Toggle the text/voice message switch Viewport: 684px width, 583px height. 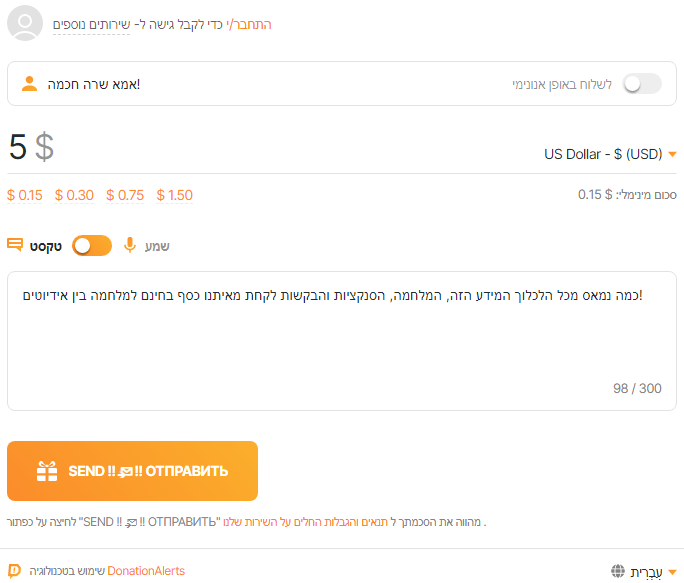tap(92, 245)
